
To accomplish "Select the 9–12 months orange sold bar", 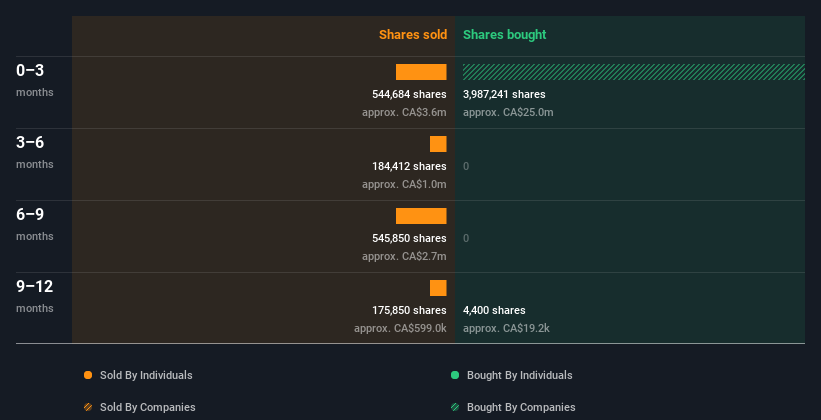I will coord(438,288).
